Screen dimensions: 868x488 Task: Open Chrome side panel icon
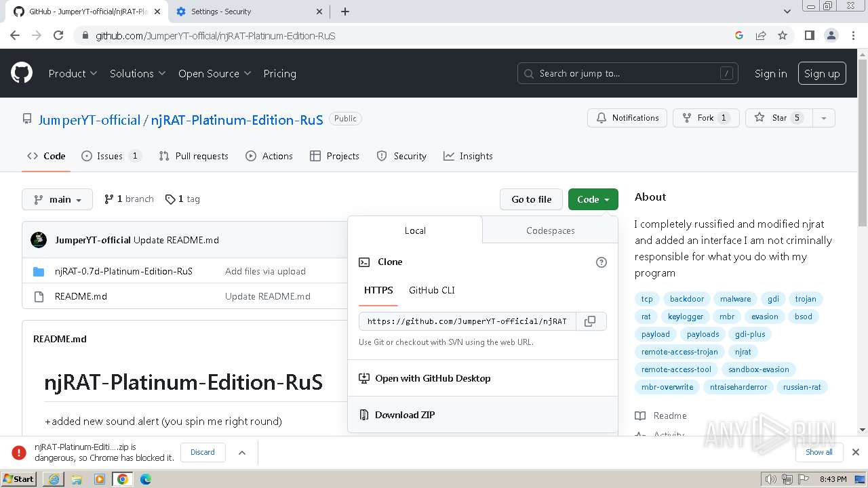809,35
